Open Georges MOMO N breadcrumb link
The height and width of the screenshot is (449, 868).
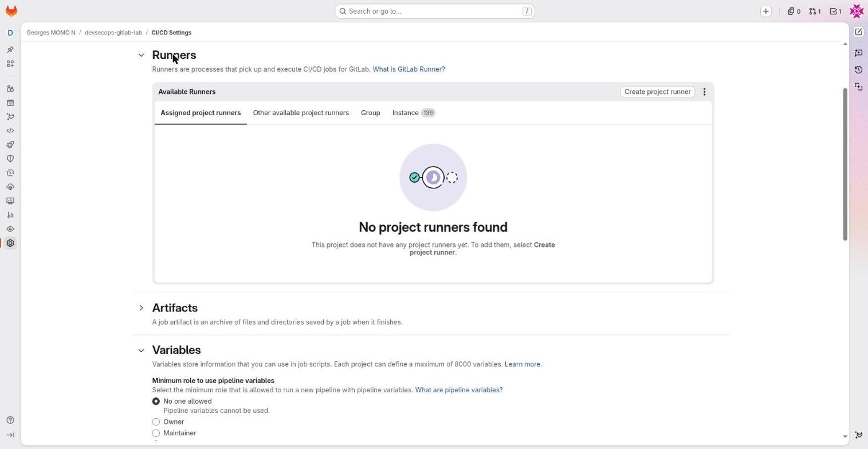point(51,33)
